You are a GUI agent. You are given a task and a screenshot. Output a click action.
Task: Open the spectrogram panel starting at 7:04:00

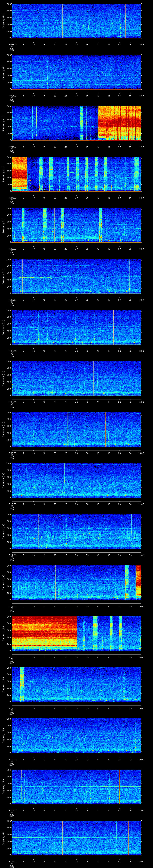coord(76,174)
